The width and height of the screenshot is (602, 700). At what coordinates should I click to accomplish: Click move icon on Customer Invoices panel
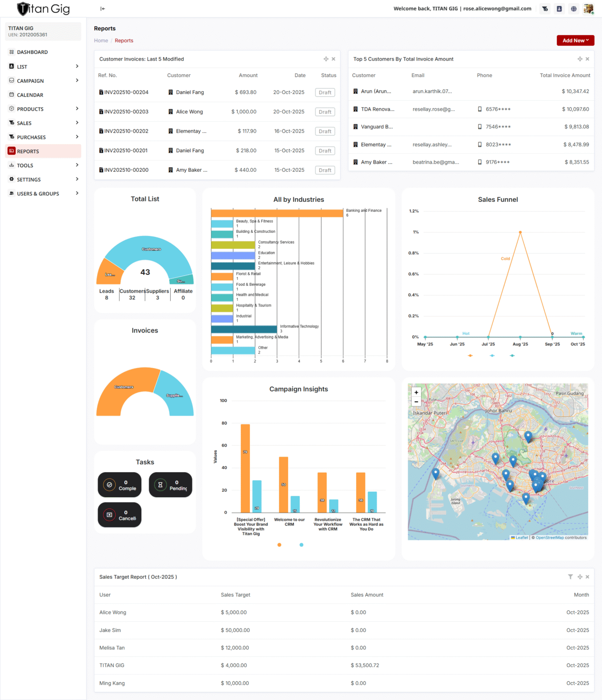(326, 59)
